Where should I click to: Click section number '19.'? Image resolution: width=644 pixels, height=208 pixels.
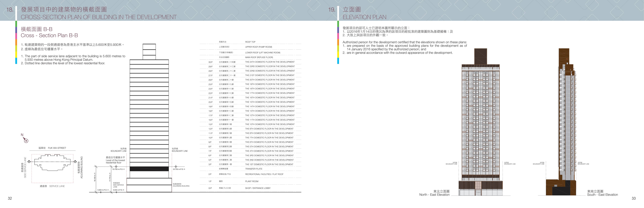click(332, 10)
